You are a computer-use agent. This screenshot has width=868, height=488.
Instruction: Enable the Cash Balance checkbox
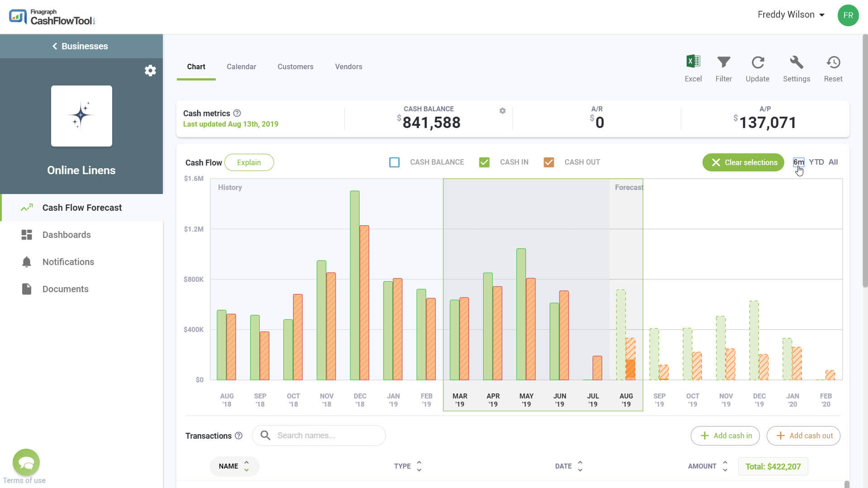click(394, 162)
